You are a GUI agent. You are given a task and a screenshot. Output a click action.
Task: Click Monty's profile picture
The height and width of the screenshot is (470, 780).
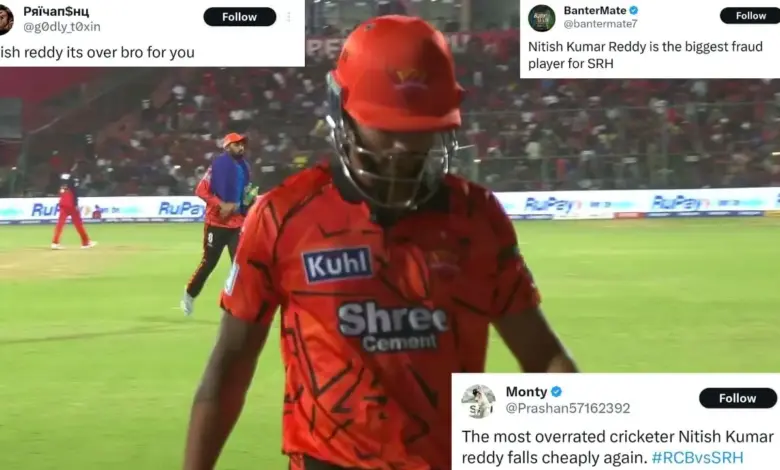pyautogui.click(x=478, y=401)
